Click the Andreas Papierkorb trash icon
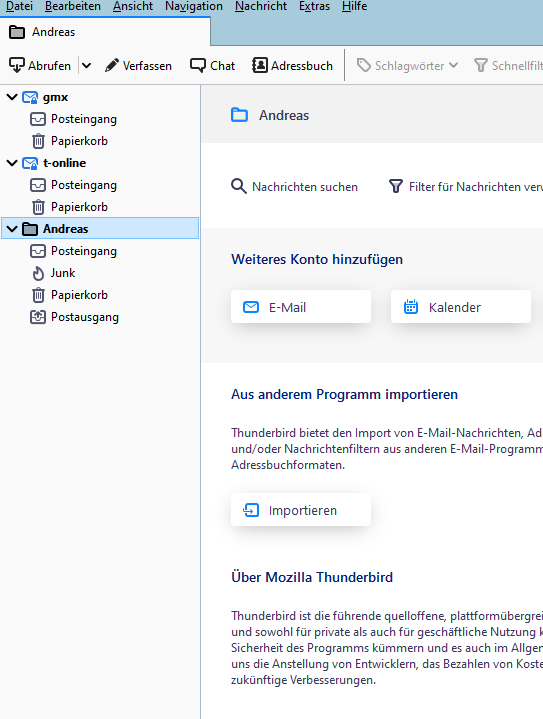The image size is (543, 719). tap(39, 295)
